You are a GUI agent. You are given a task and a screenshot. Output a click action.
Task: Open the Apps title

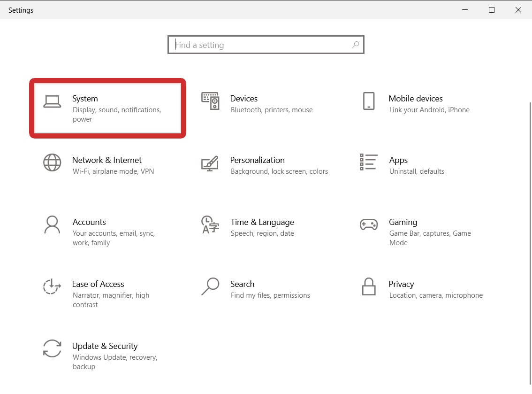pyautogui.click(x=398, y=160)
